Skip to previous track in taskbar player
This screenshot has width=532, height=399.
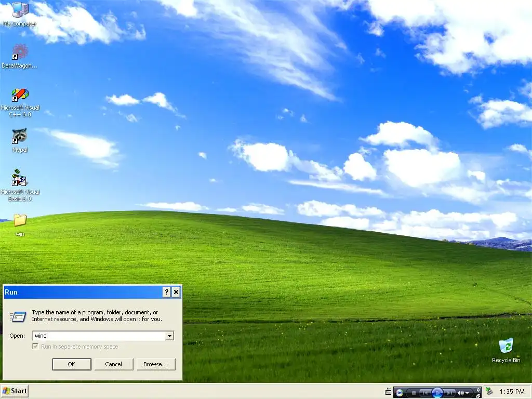pyautogui.click(x=424, y=393)
